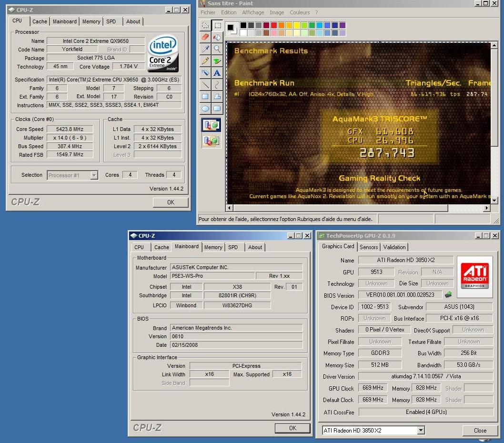
Task: Switch to Cache tab in top CPU-Z window
Action: (x=40, y=21)
